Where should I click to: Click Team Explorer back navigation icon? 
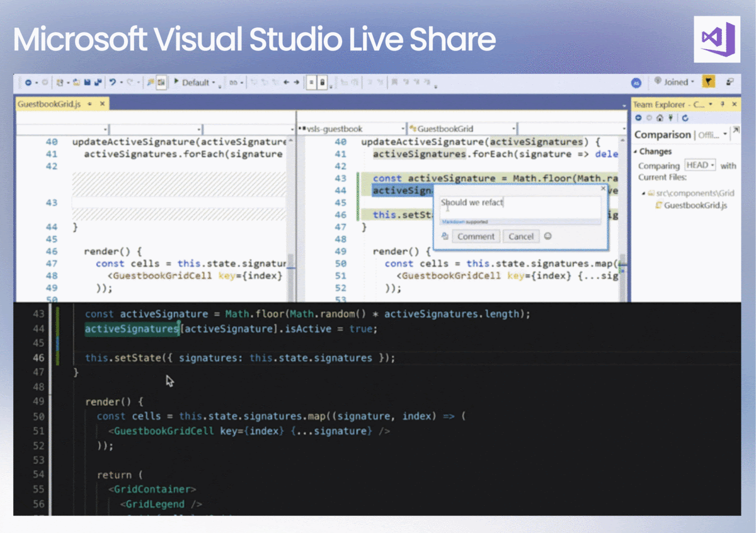click(x=638, y=118)
